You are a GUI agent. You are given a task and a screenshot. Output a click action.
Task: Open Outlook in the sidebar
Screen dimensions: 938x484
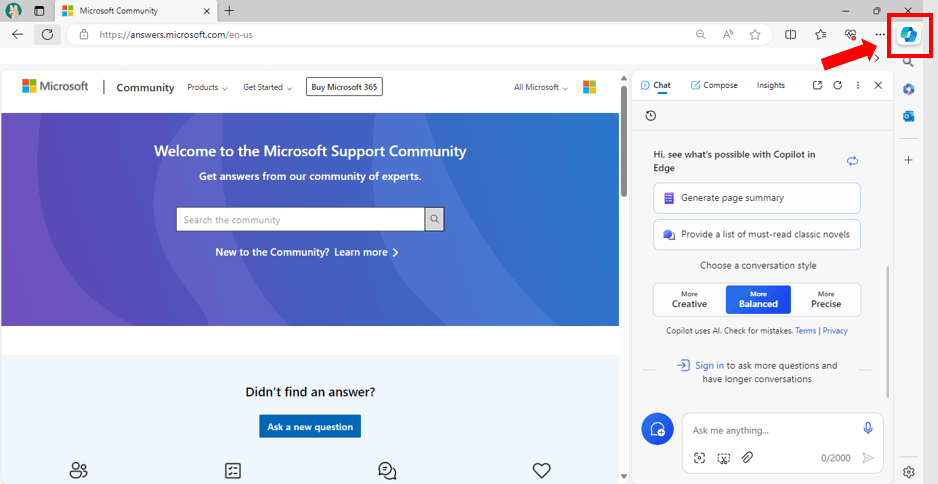pos(908,116)
